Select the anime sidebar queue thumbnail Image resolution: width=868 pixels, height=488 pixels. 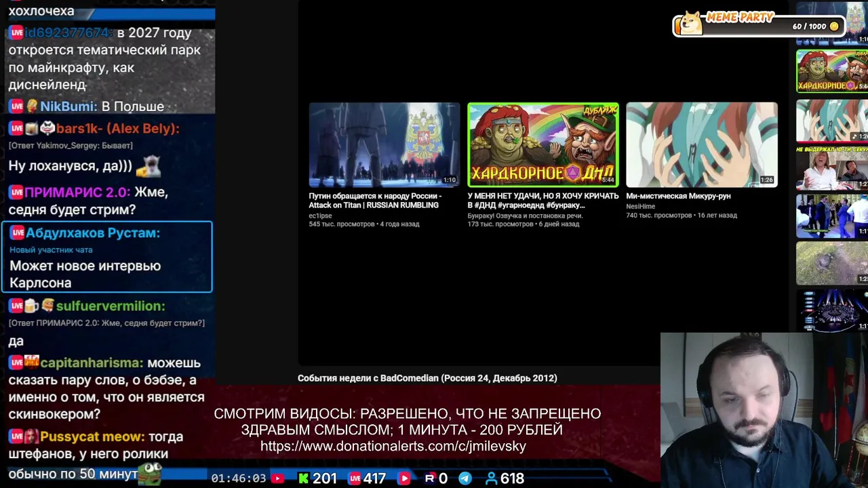[831, 120]
